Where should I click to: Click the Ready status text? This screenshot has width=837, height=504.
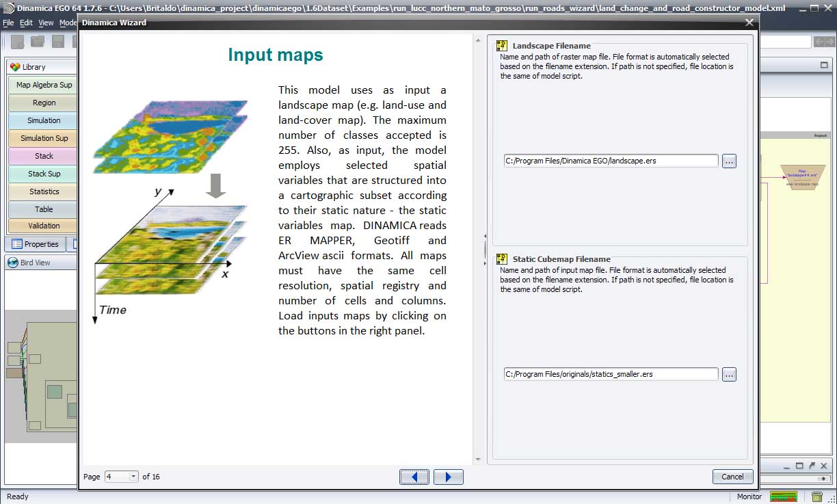(x=18, y=496)
